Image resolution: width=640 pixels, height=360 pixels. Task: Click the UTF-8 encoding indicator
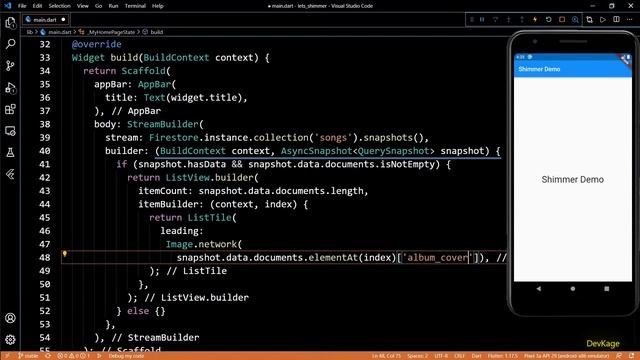pyautogui.click(x=441, y=356)
